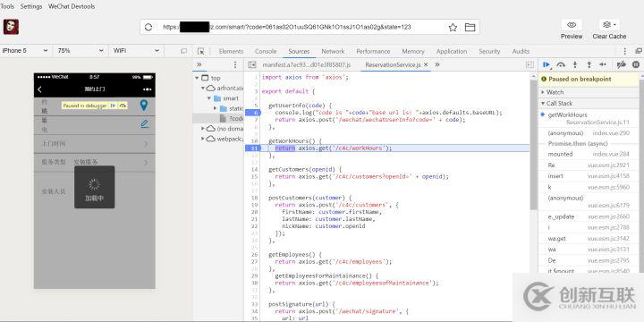Open the Clear Cache dropdown

(609, 25)
